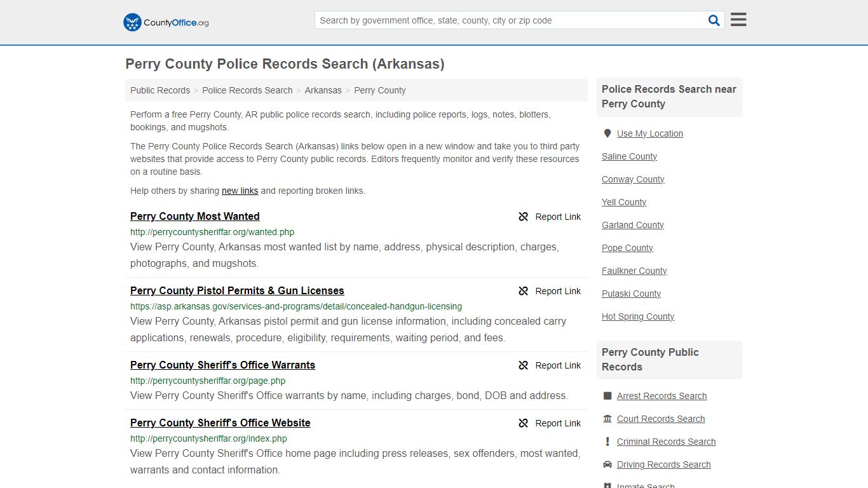
Task: Open Criminal Records Search link
Action: [666, 442]
